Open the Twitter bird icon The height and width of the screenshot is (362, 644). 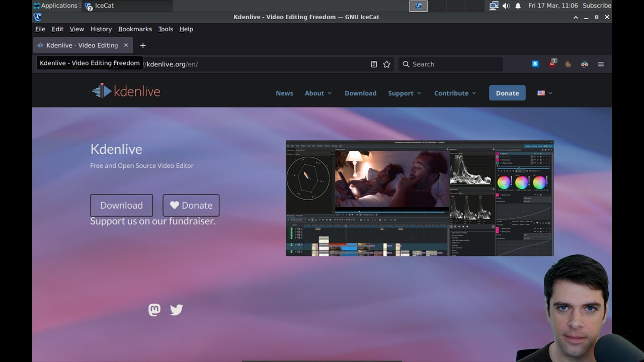point(177,310)
